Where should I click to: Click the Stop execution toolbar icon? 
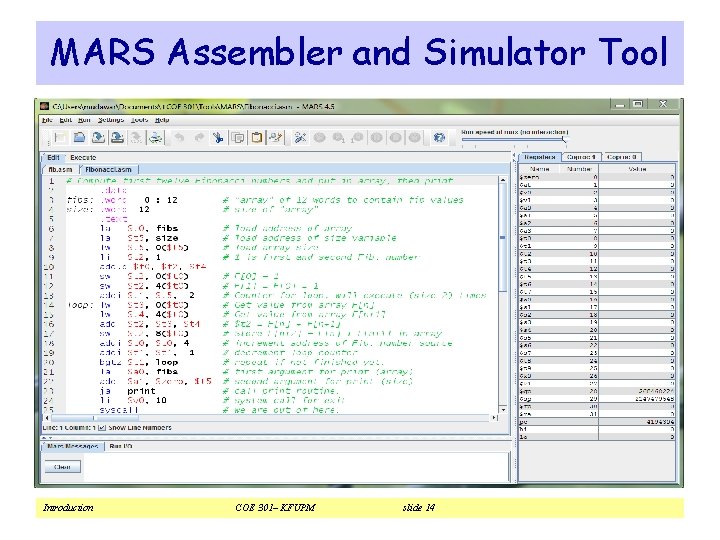click(x=395, y=137)
